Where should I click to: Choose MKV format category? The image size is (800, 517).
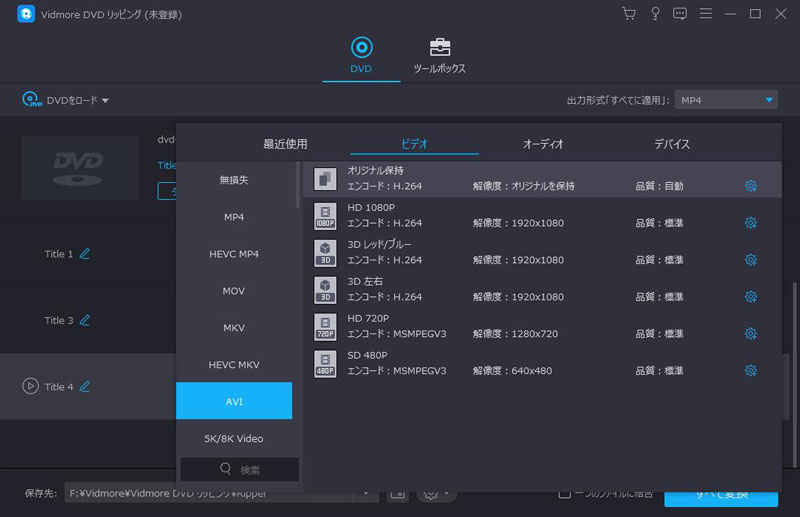(x=234, y=328)
